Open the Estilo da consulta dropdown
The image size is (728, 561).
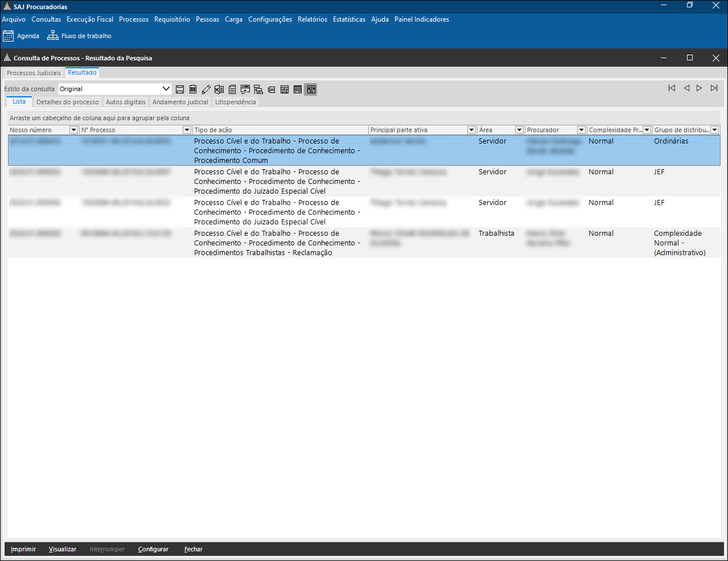166,89
